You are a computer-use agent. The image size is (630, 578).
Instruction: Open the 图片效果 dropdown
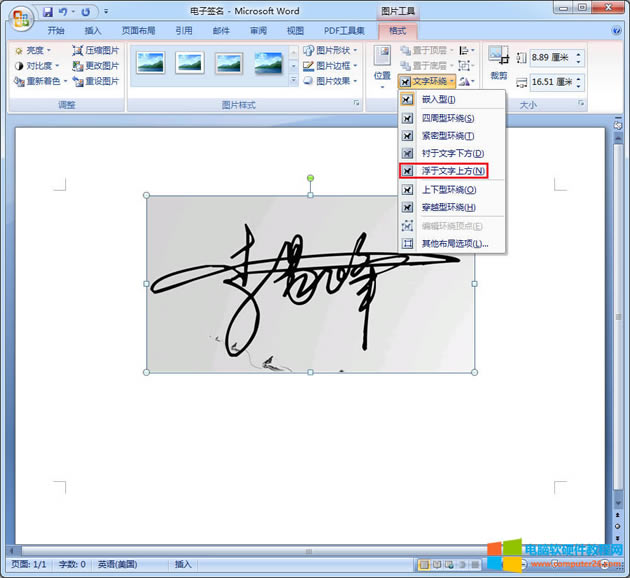tap(330, 81)
